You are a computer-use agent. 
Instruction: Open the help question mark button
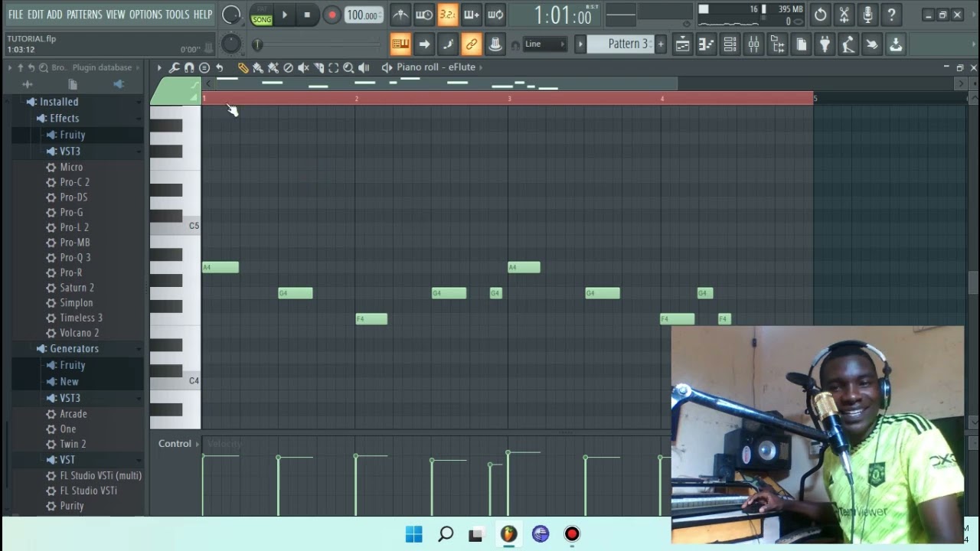click(891, 15)
